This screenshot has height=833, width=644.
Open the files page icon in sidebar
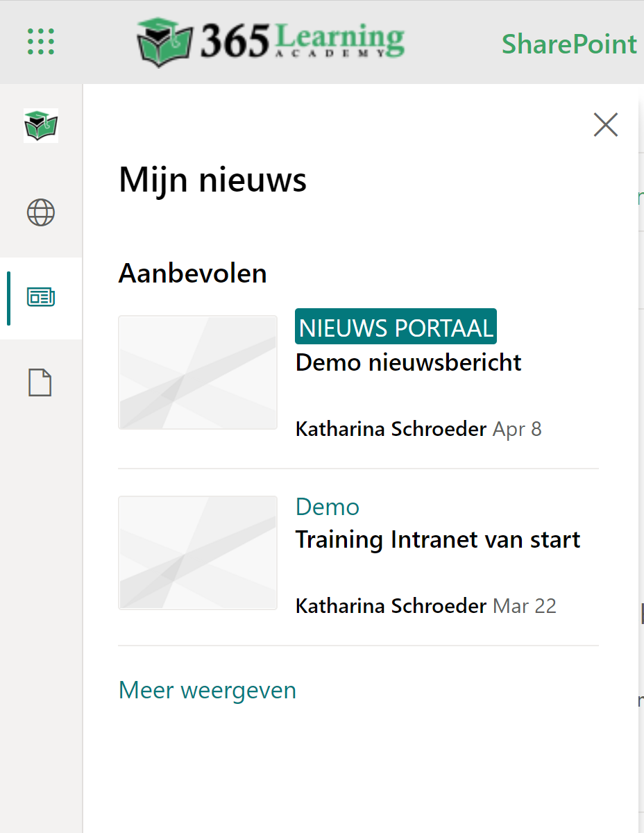point(40,382)
